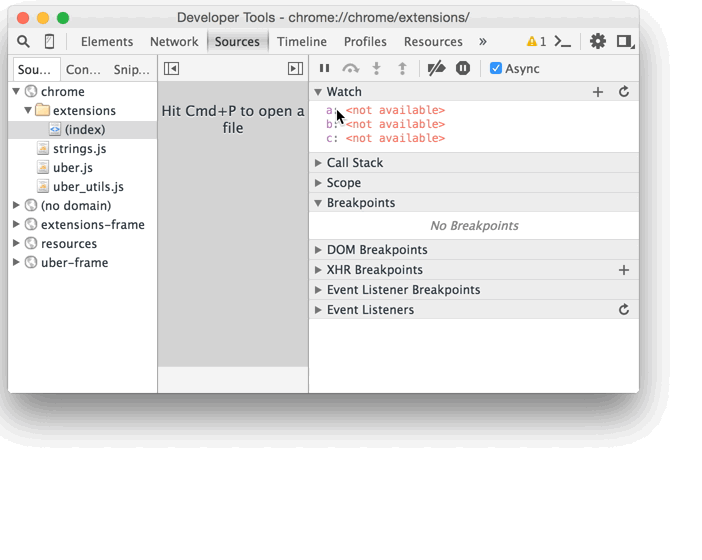Select watch expression c
Image resolution: width=702 pixels, height=560 pixels.
tap(385, 138)
